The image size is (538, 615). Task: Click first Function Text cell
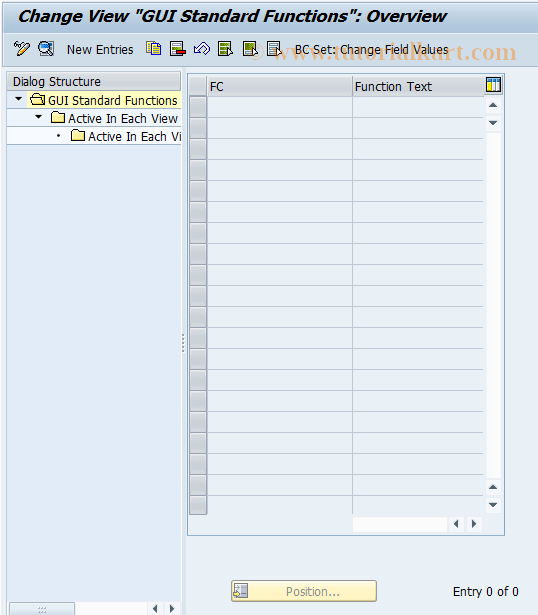pyautogui.click(x=418, y=107)
